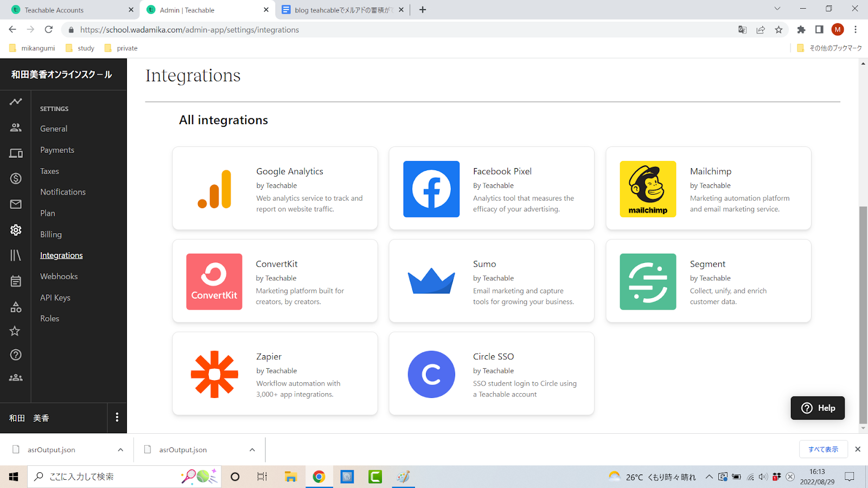Image resolution: width=868 pixels, height=488 pixels.
Task: Open Notifications settings
Action: click(x=63, y=192)
